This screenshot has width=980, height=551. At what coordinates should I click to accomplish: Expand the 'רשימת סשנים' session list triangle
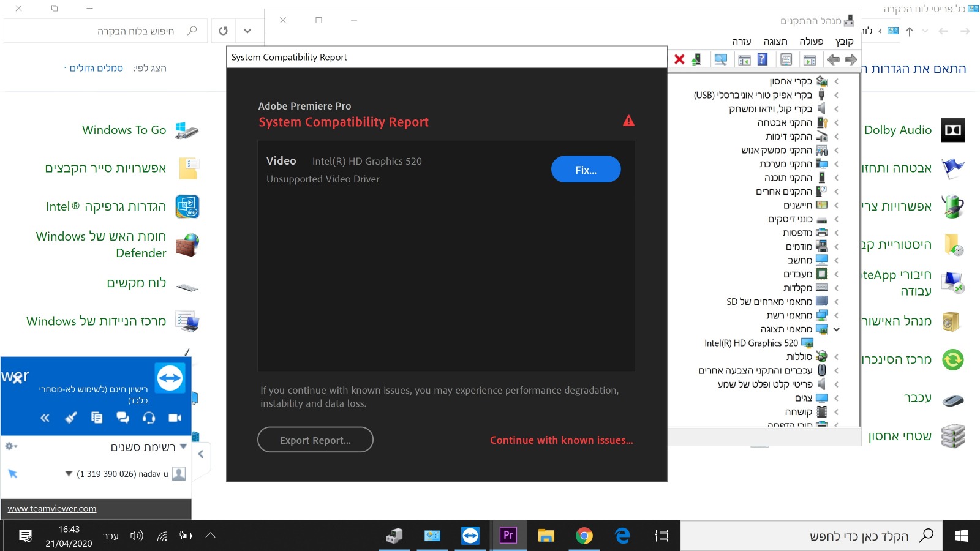click(x=183, y=446)
